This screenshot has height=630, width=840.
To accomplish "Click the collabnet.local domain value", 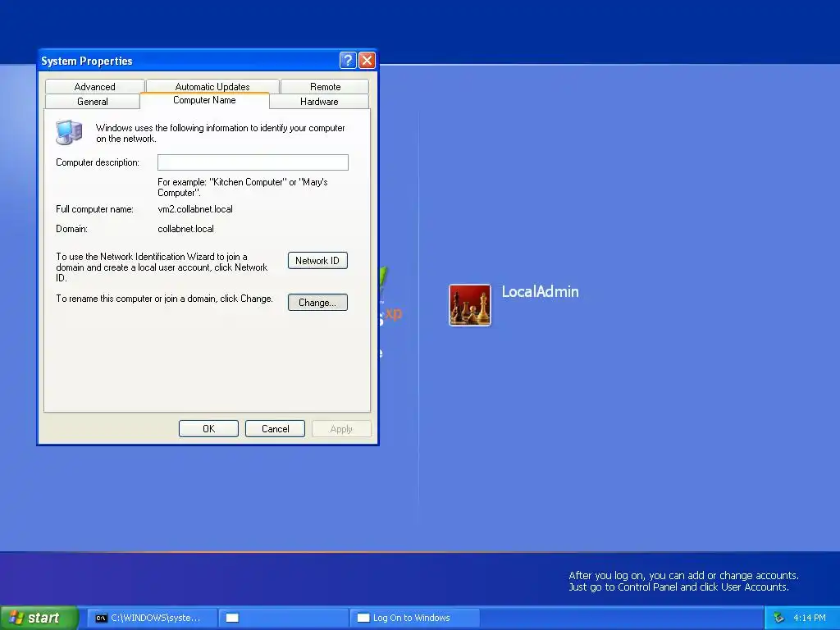I will 185,229.
